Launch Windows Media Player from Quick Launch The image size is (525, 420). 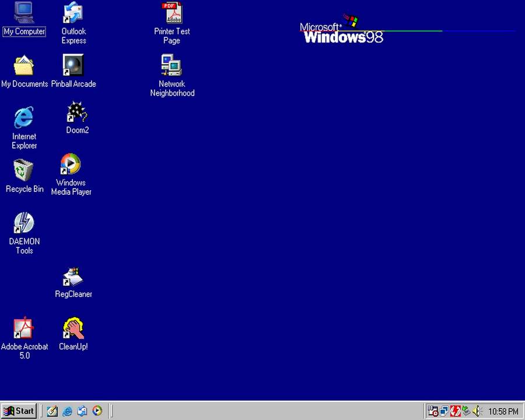click(x=97, y=411)
